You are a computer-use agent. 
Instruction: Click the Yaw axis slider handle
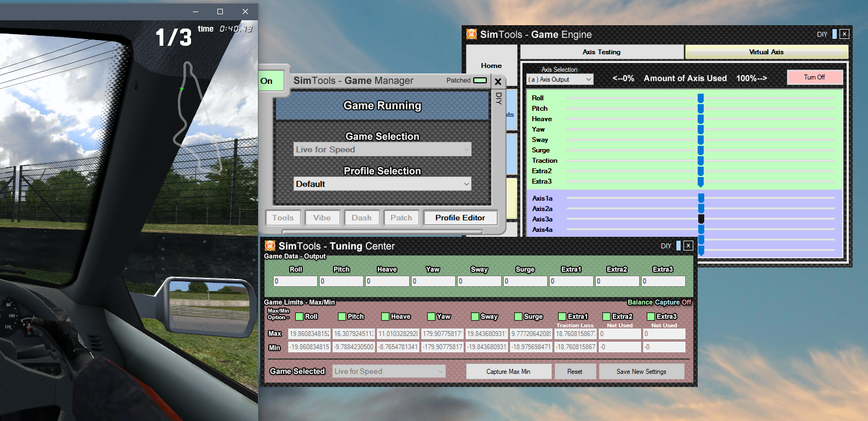click(700, 129)
